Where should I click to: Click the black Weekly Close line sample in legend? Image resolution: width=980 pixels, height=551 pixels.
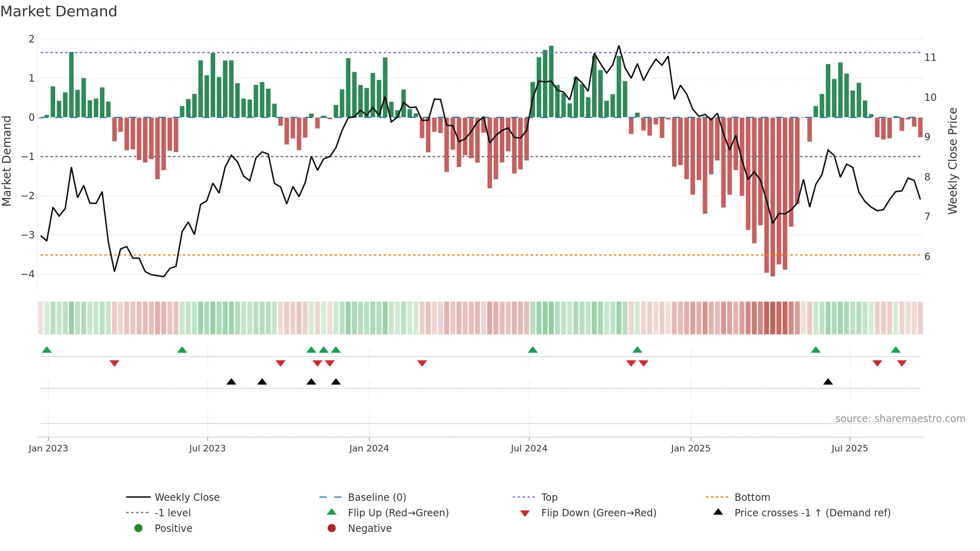coord(138,497)
